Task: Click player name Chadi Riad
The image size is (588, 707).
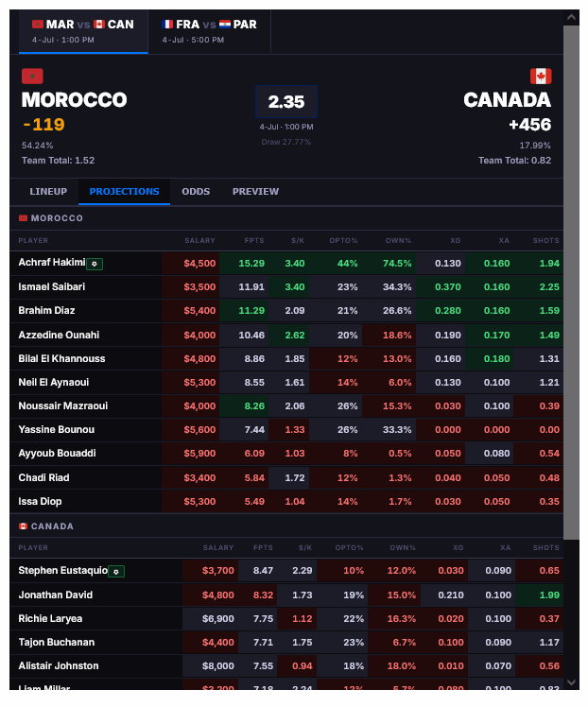Action: pos(43,478)
